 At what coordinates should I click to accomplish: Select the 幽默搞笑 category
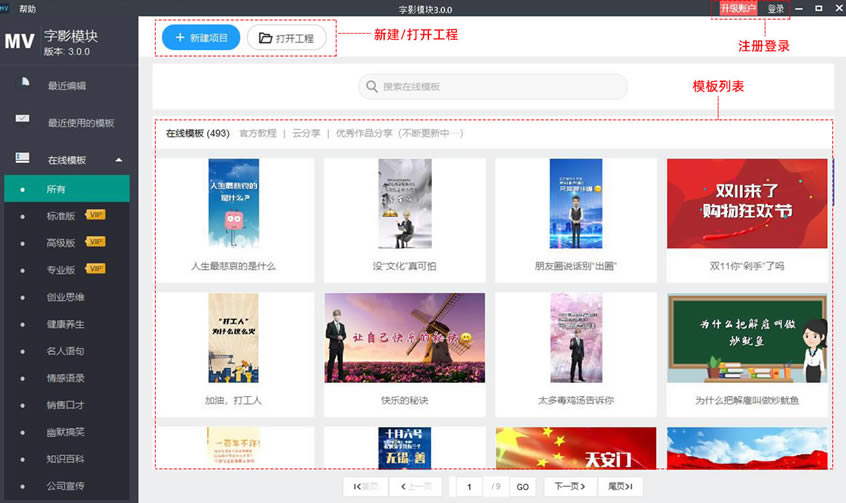(65, 432)
